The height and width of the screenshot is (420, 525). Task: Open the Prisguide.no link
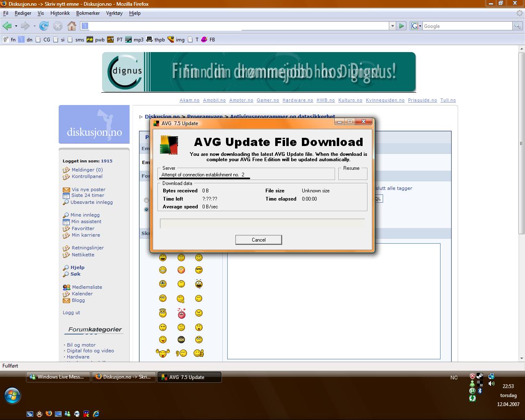[422, 100]
